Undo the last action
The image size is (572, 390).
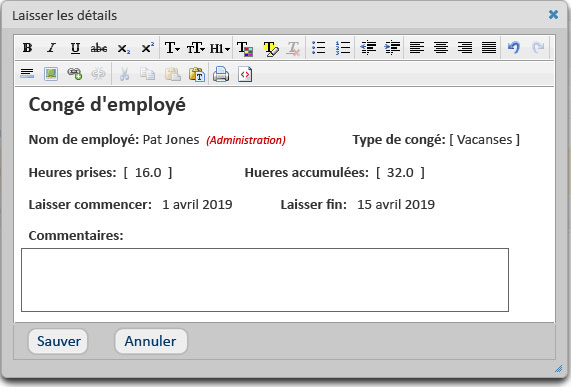pos(514,48)
